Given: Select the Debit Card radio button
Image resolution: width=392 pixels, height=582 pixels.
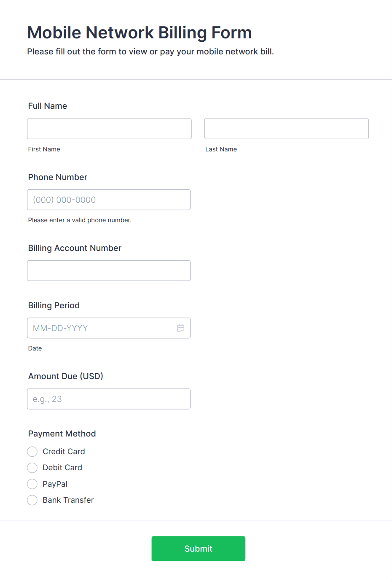Looking at the screenshot, I should [x=32, y=468].
